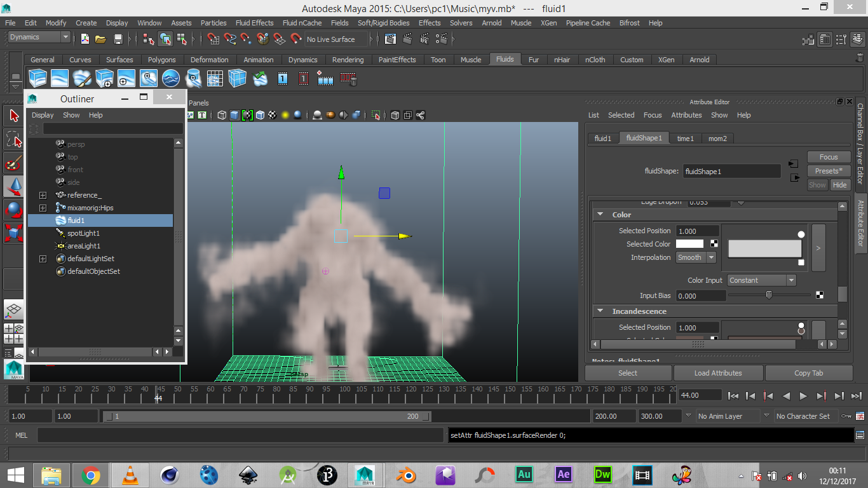Click the open scene folder icon
This screenshot has width=868, height=488.
pos(100,39)
